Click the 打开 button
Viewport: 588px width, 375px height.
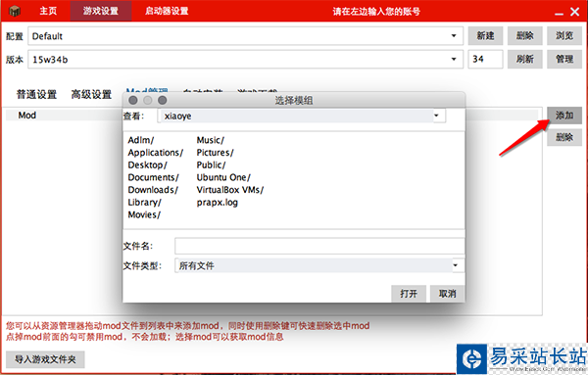point(409,294)
